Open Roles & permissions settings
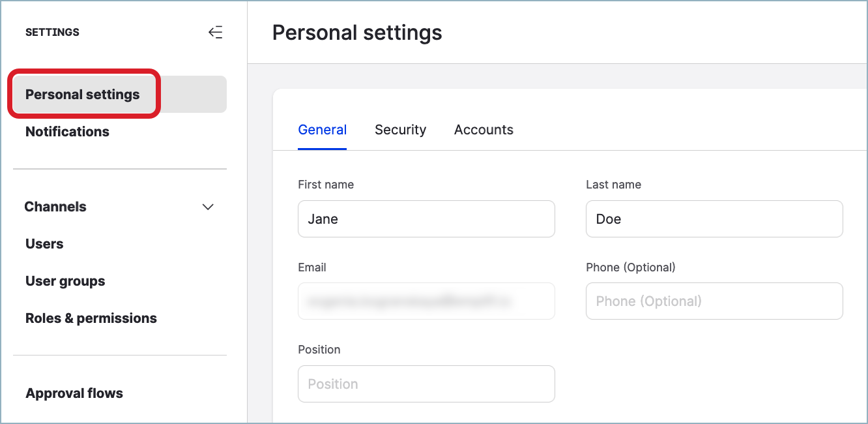This screenshot has width=868, height=424. pyautogui.click(x=91, y=318)
